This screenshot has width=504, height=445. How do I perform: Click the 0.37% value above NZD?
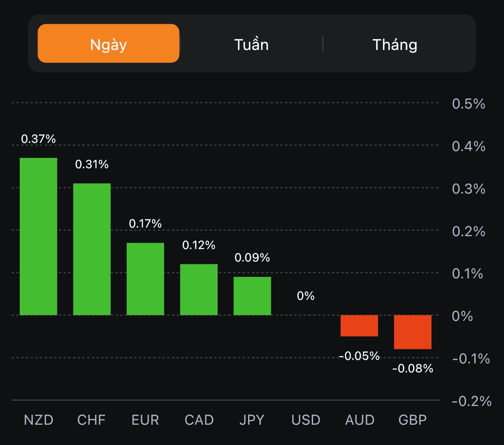(x=38, y=139)
